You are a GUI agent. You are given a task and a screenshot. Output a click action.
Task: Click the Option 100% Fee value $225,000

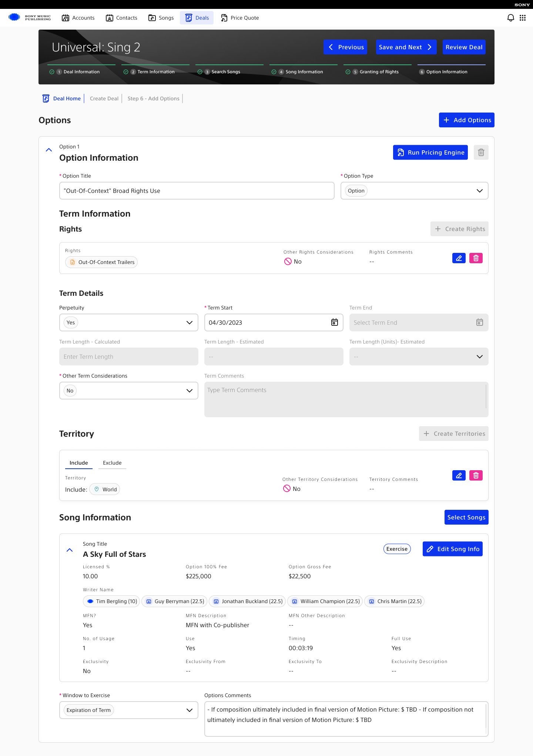(x=198, y=576)
